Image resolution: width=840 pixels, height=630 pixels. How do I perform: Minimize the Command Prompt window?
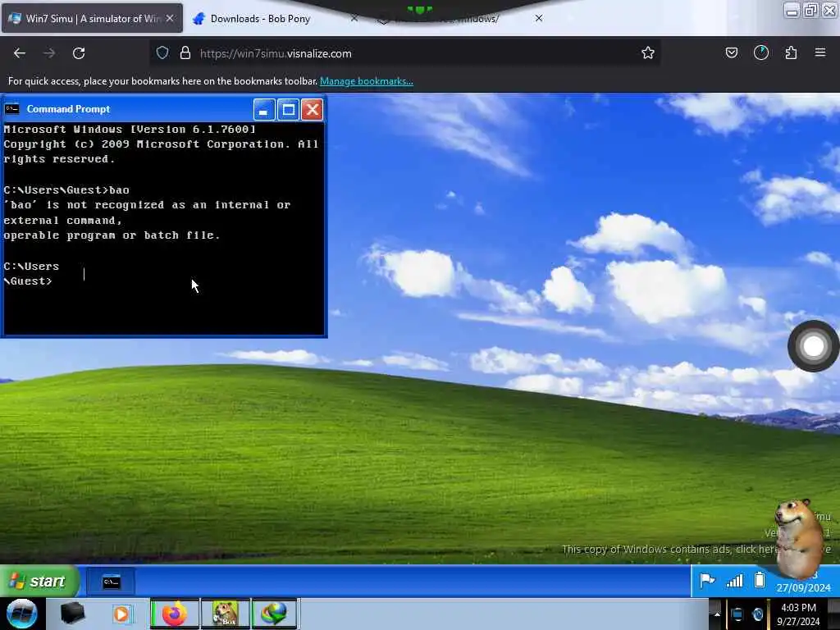264,109
